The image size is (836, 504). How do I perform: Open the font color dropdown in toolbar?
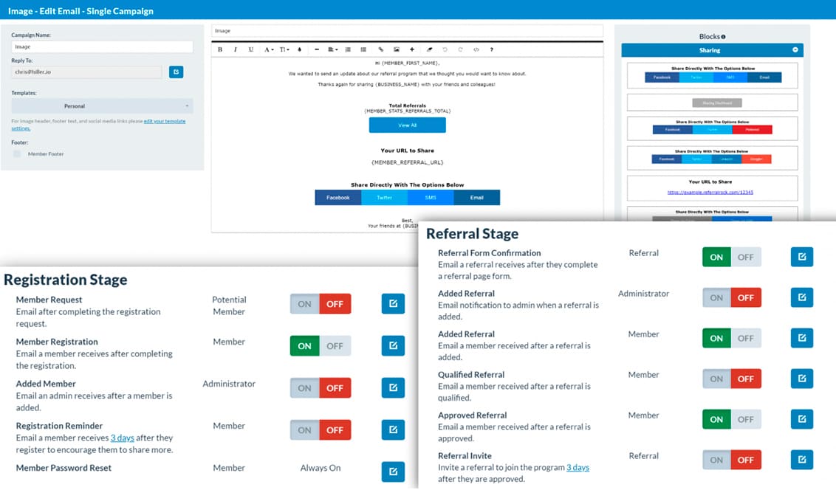(x=268, y=49)
